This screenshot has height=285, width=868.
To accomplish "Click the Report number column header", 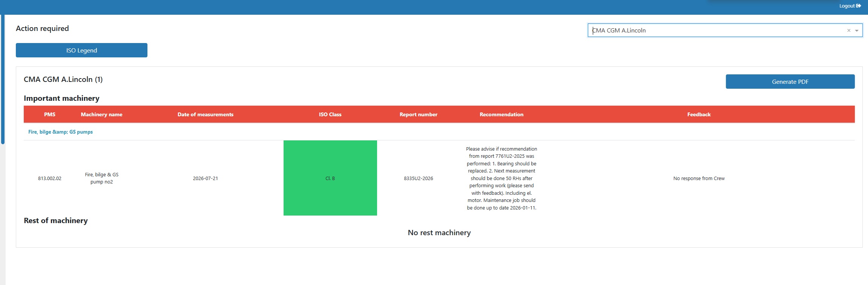I will (x=419, y=114).
